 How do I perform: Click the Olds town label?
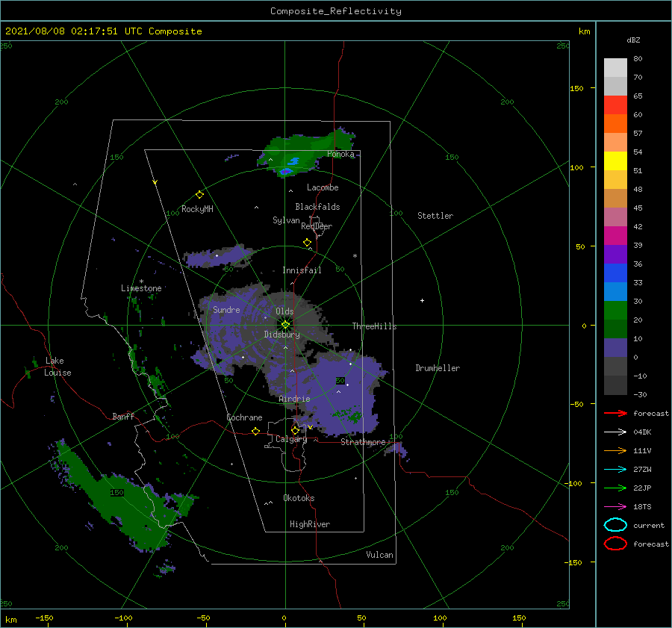tap(284, 311)
